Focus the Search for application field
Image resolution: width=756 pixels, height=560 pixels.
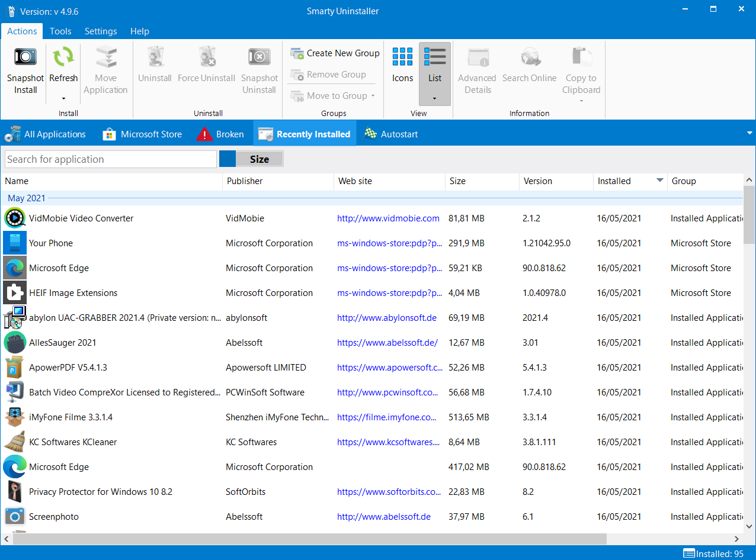(111, 159)
